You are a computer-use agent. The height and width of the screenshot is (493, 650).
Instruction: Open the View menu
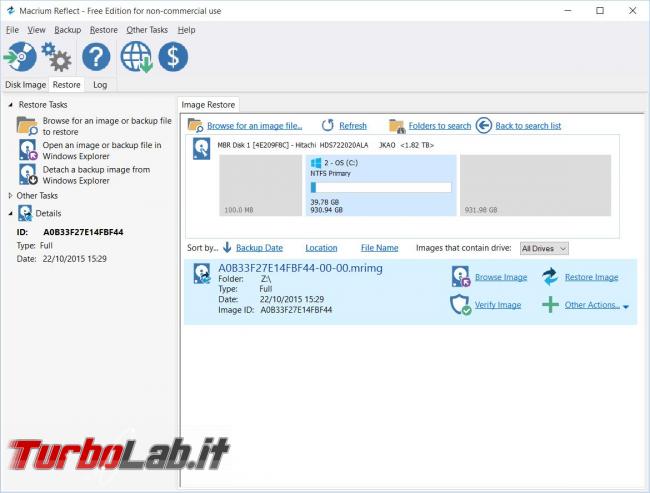[36, 30]
